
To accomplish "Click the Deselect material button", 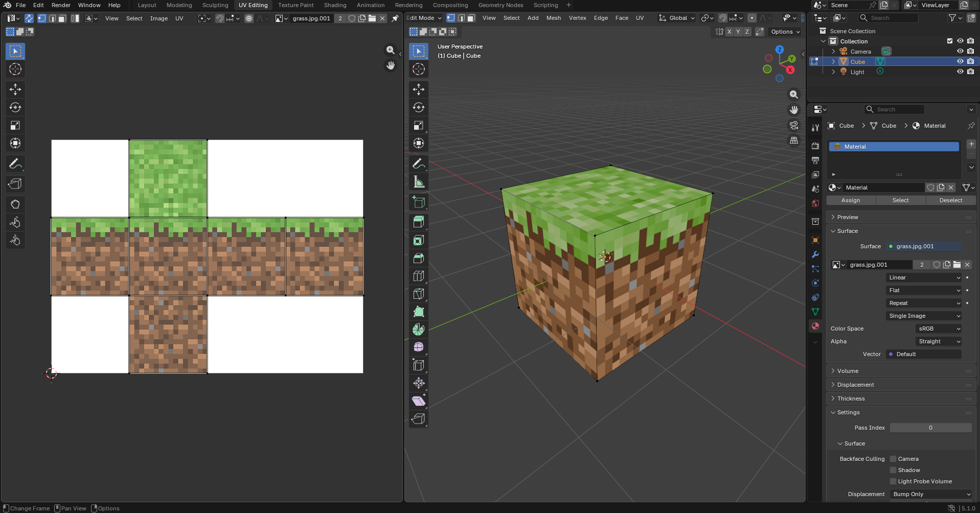I will point(950,200).
